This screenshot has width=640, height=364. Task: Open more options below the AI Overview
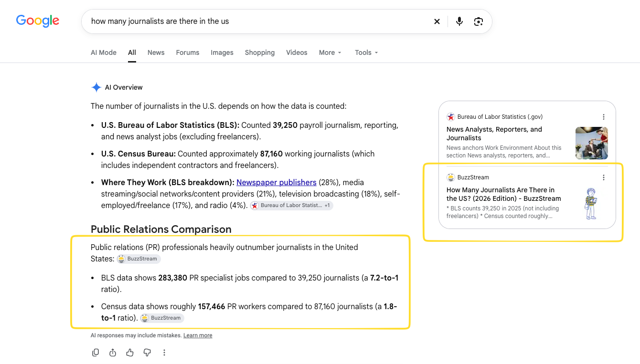164,353
